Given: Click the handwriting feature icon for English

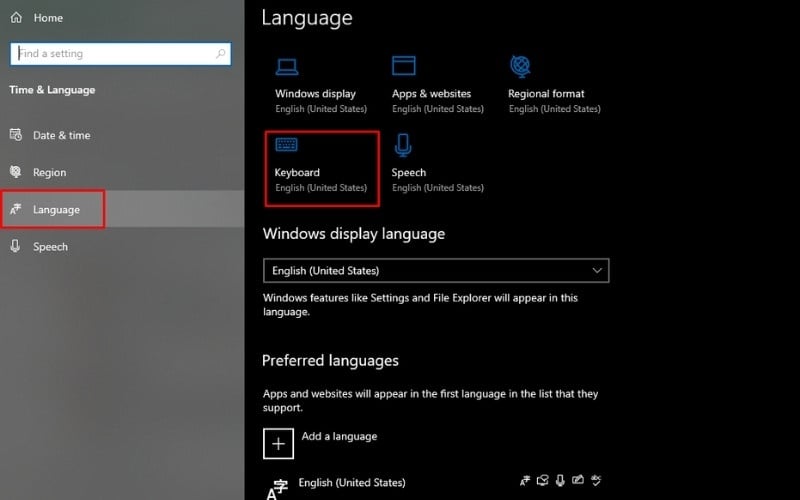Looking at the screenshot, I should click(578, 482).
